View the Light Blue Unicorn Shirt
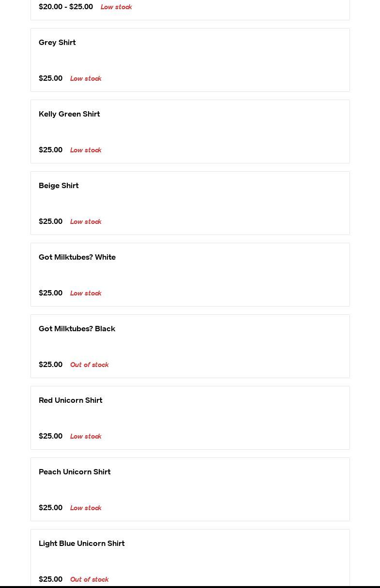Viewport: 380px width, 588px height. [x=81, y=544]
